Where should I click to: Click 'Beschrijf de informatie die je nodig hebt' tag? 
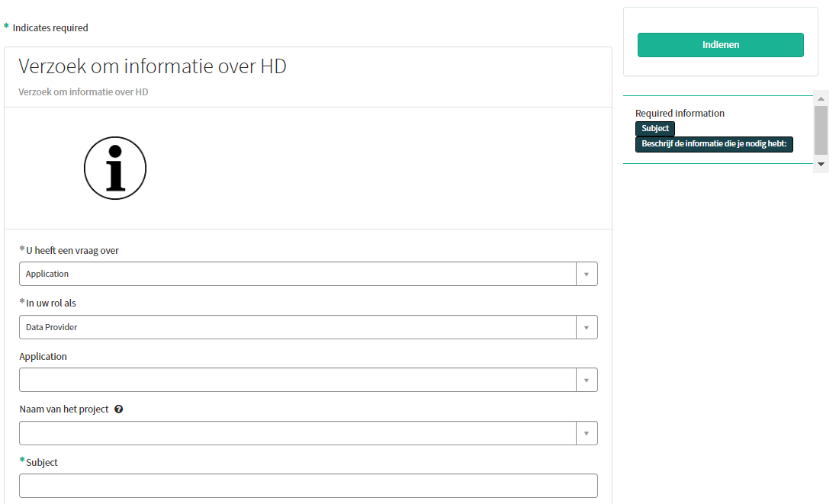tap(714, 144)
